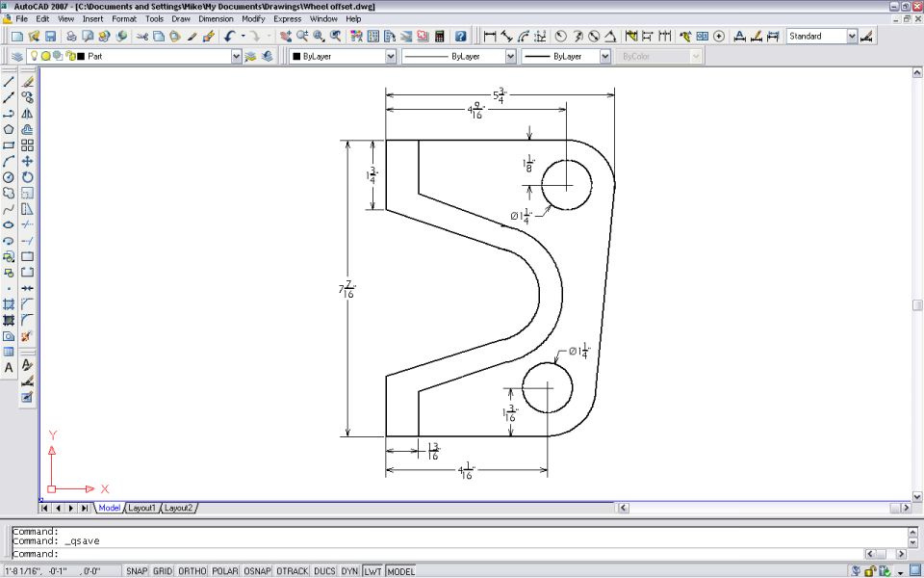Select the Multiline Text tool
This screenshot has height=578, width=924.
tap(9, 368)
